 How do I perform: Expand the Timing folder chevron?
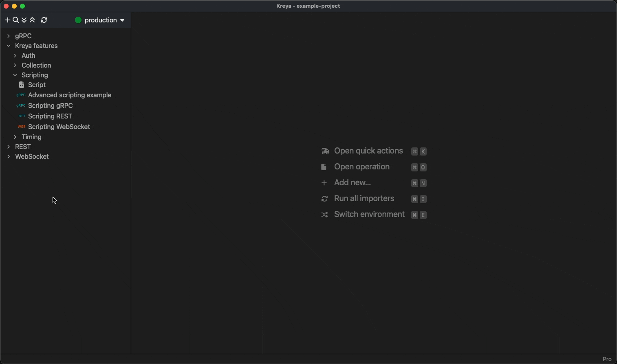[15, 137]
